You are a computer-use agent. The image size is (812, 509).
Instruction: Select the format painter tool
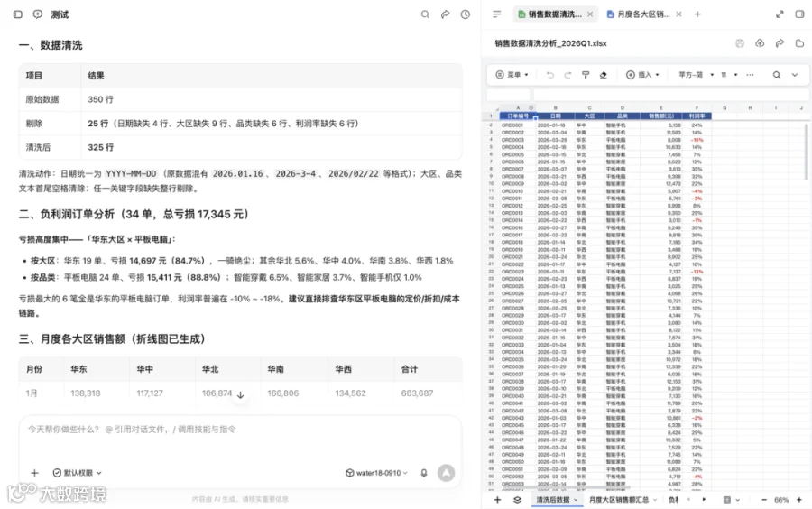(x=586, y=75)
